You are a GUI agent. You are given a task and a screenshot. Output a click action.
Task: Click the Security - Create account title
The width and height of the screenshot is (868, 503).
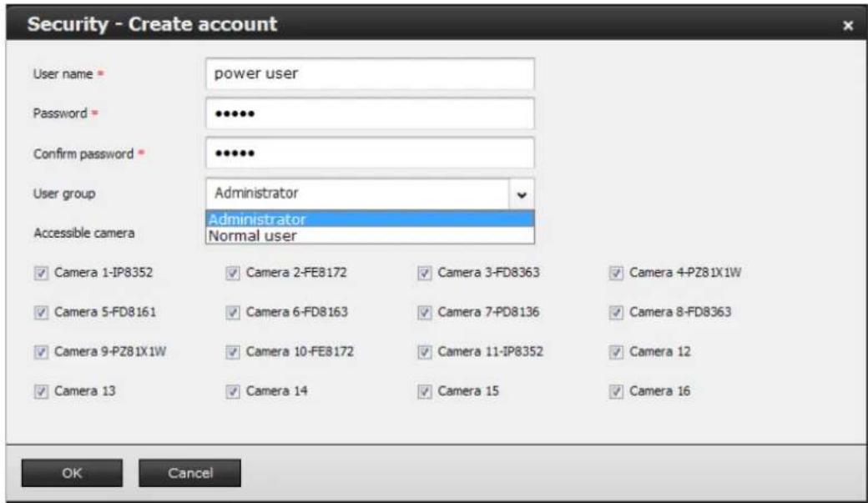click(152, 24)
